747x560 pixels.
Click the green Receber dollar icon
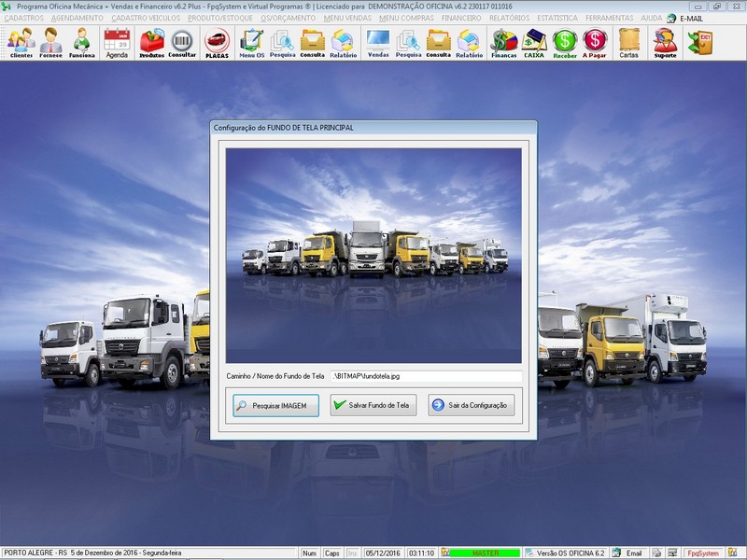coord(565,42)
